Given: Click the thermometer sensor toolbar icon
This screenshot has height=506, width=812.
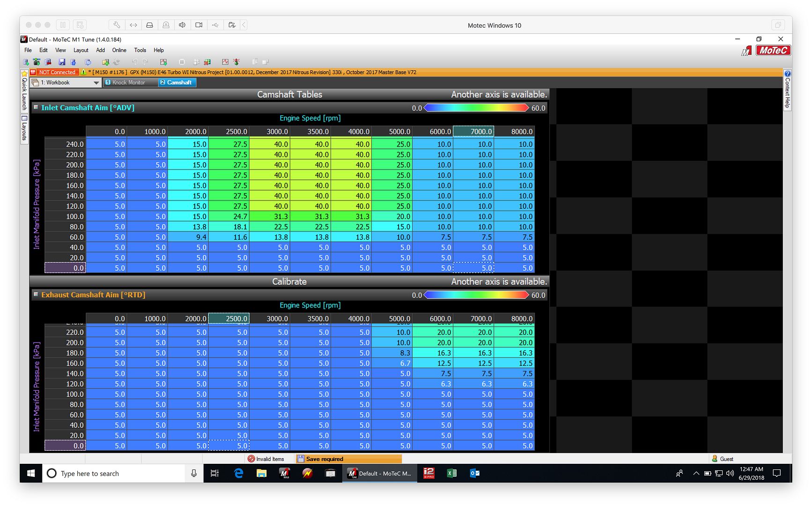Looking at the screenshot, I should [236, 62].
